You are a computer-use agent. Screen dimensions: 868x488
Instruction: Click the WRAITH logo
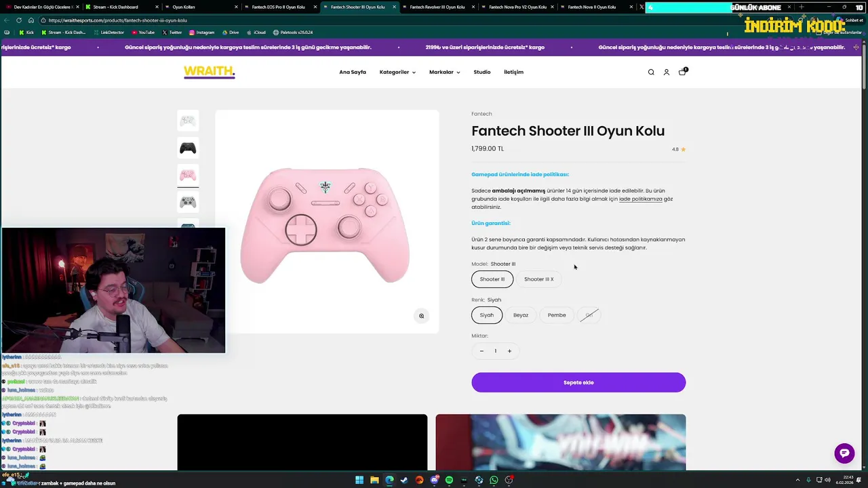point(210,72)
